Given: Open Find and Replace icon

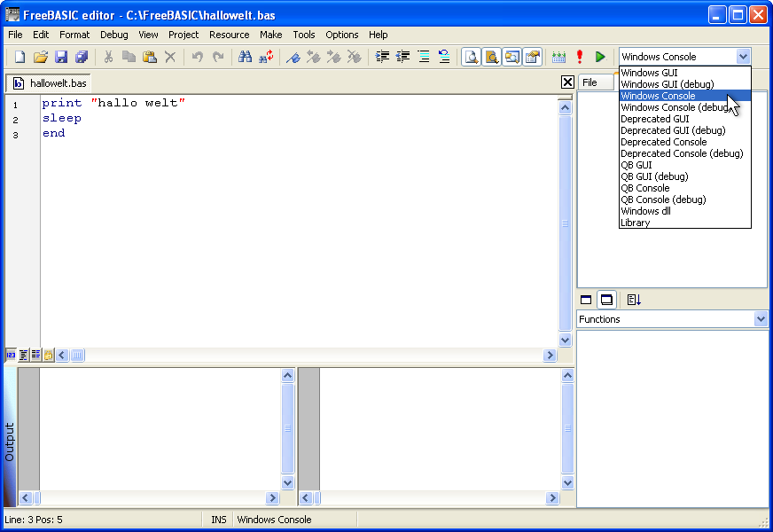Looking at the screenshot, I should coord(266,57).
